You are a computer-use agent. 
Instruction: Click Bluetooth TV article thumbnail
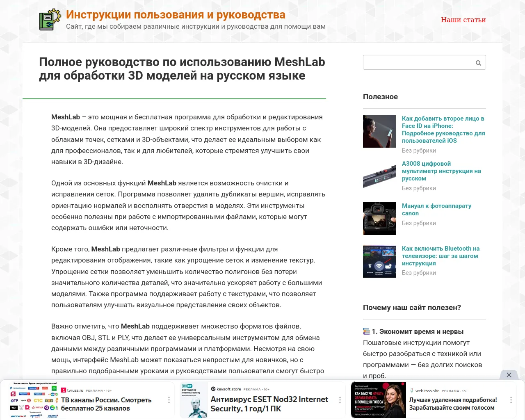(379, 261)
